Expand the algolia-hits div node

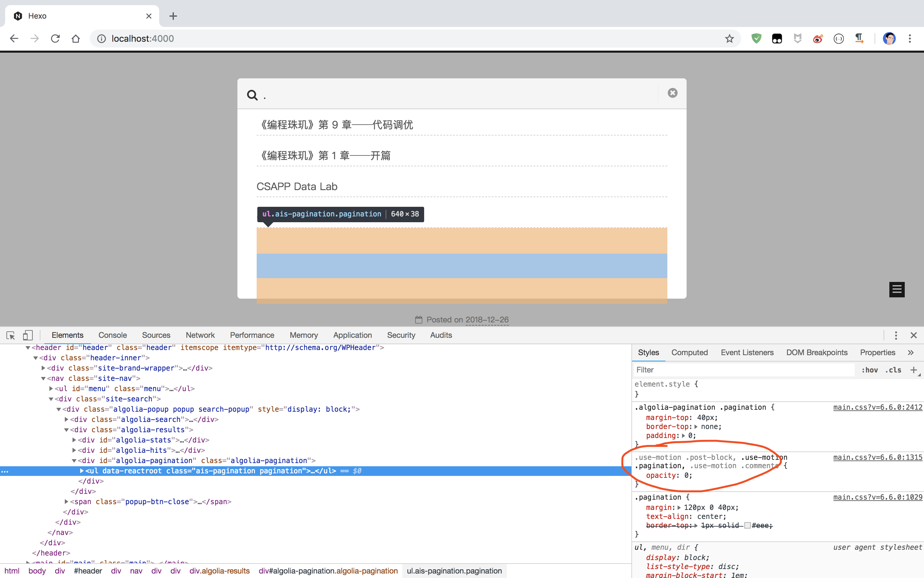74,450
